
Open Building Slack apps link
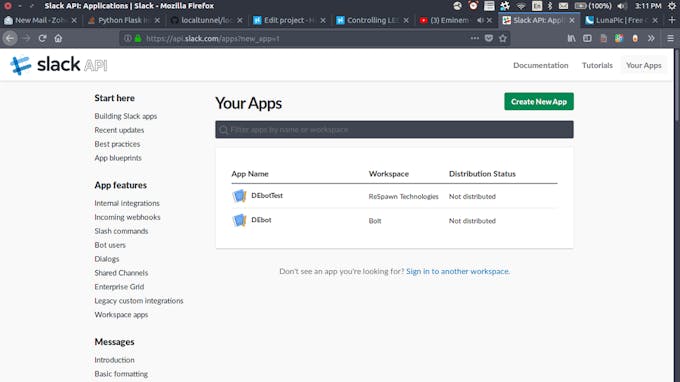[x=126, y=116]
